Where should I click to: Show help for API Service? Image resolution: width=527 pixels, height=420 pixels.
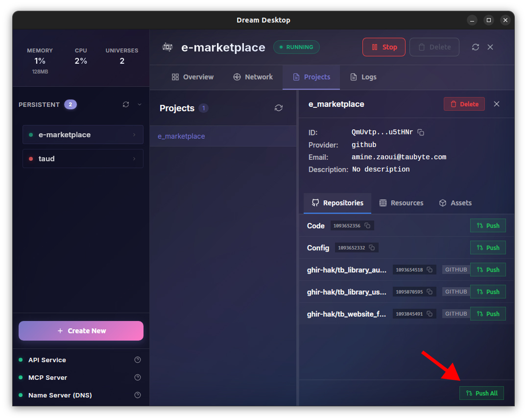(138, 360)
